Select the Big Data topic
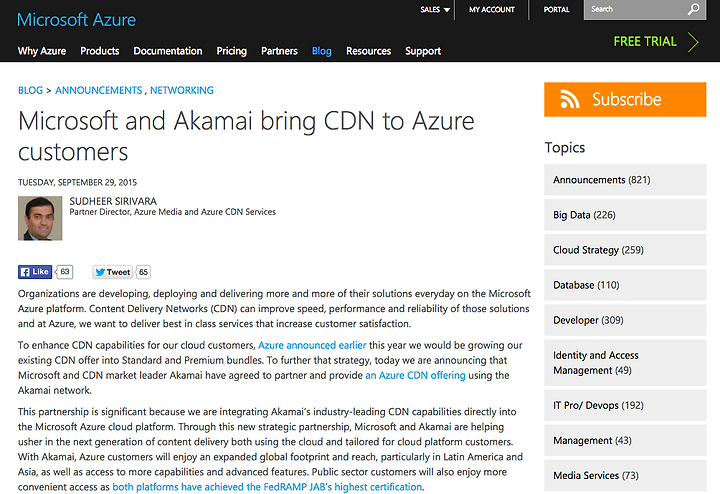 click(625, 215)
